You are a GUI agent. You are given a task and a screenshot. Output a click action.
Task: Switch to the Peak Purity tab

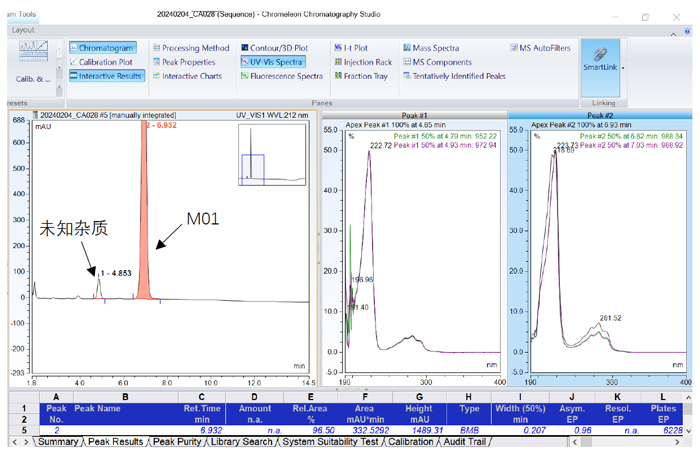pyautogui.click(x=181, y=442)
